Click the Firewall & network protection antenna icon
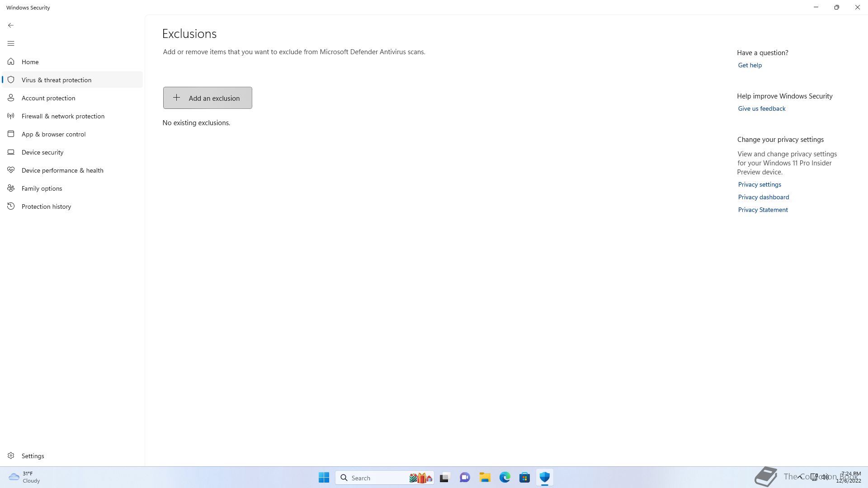868x488 pixels. pyautogui.click(x=11, y=116)
